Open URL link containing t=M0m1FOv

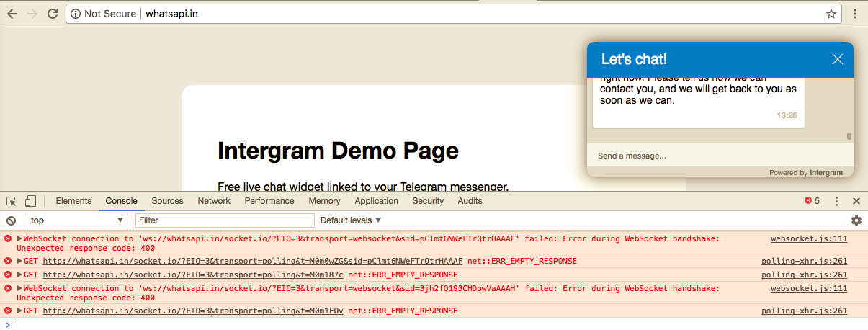point(192,311)
